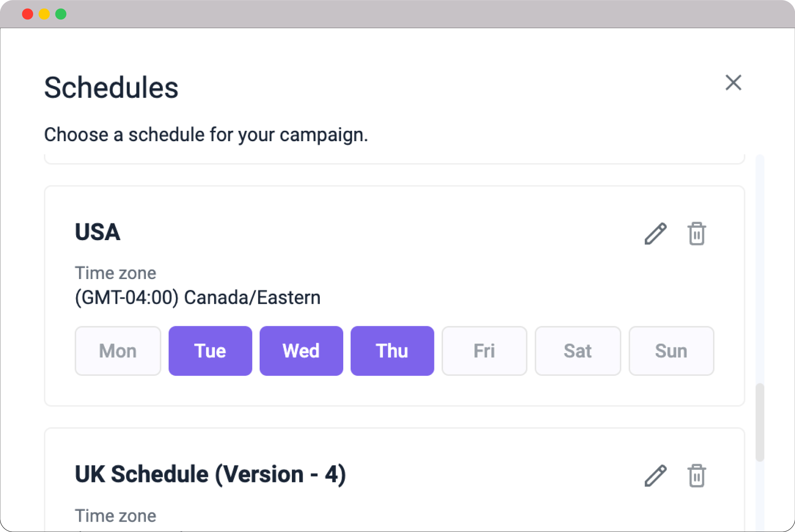The height and width of the screenshot is (532, 795).
Task: Open the editor for UK Schedule (Version - 4)
Action: [655, 475]
